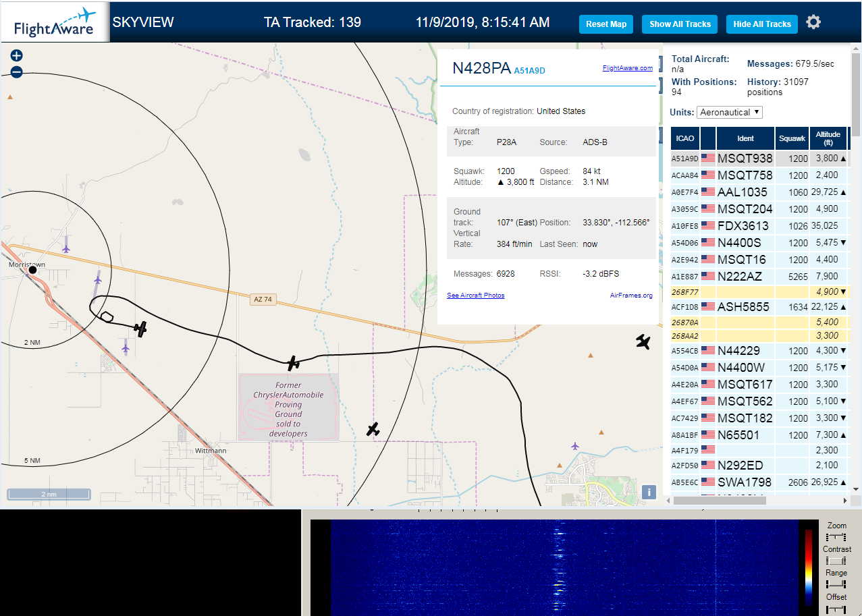Click Show All Tracks button
Screen dimensions: 862x616
pos(680,24)
